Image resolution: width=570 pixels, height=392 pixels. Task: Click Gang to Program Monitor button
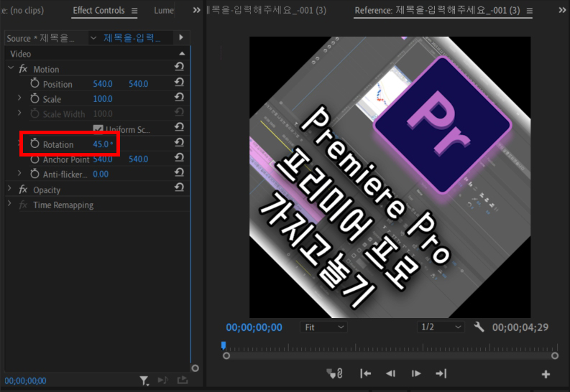[334, 373]
